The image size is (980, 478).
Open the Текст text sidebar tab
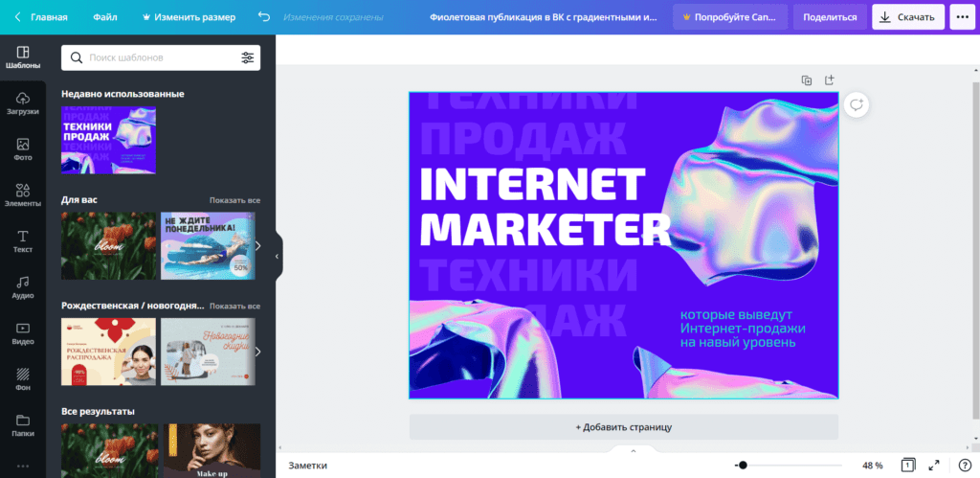click(x=23, y=240)
